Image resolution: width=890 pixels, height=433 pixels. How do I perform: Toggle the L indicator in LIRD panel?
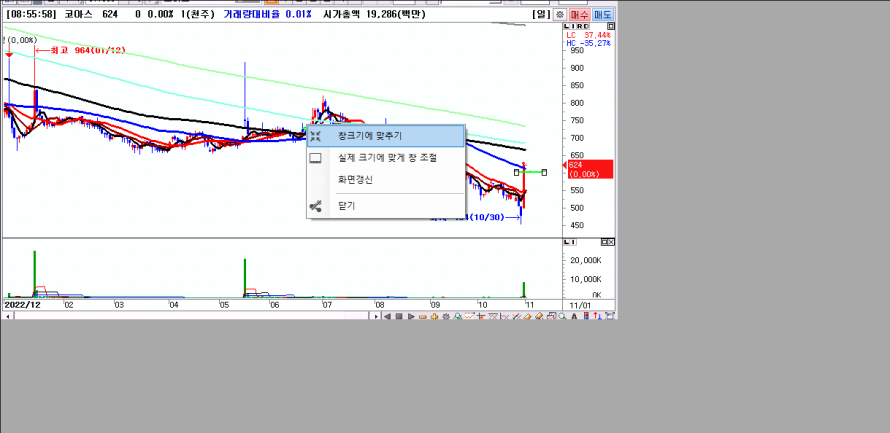click(x=567, y=26)
